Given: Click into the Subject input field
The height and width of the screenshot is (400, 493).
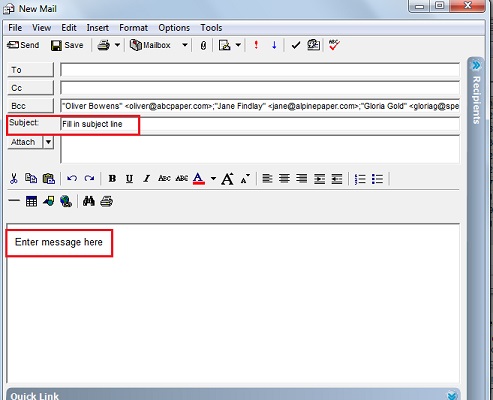Looking at the screenshot, I should coord(260,124).
